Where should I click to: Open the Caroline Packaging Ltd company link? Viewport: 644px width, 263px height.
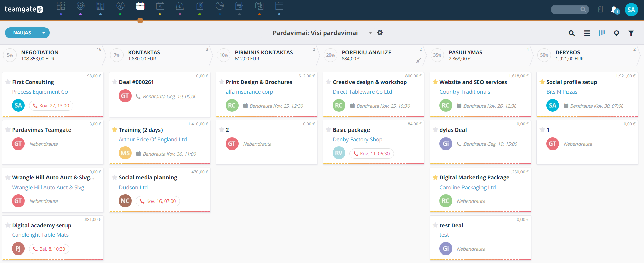[x=468, y=187]
